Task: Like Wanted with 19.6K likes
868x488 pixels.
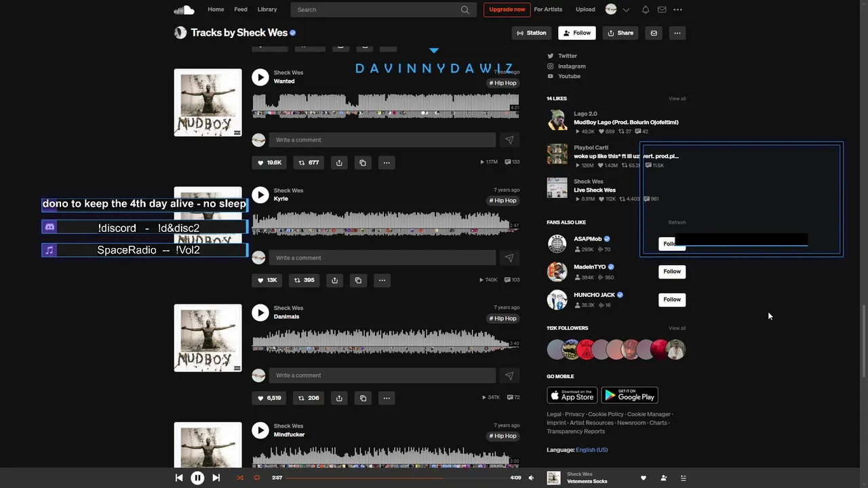Action: [269, 163]
